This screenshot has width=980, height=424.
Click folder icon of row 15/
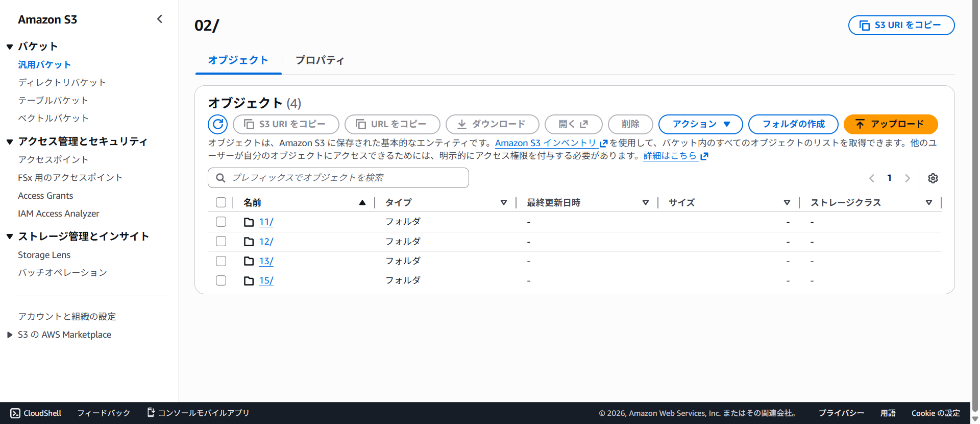[249, 280]
